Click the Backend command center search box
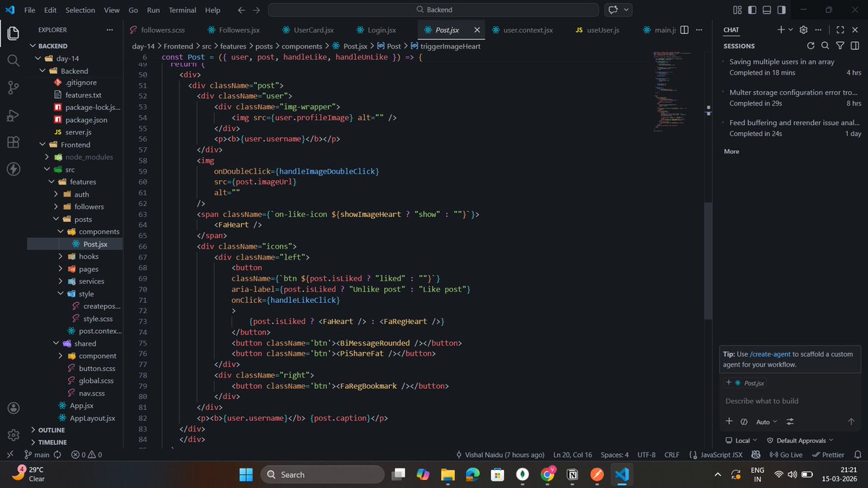Viewport: 868px width, 488px height. pyautogui.click(x=434, y=10)
